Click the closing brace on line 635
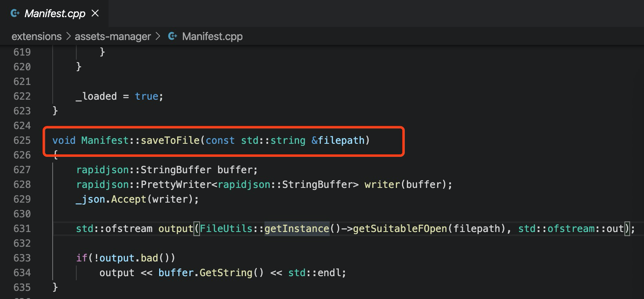The image size is (644, 299). [55, 288]
